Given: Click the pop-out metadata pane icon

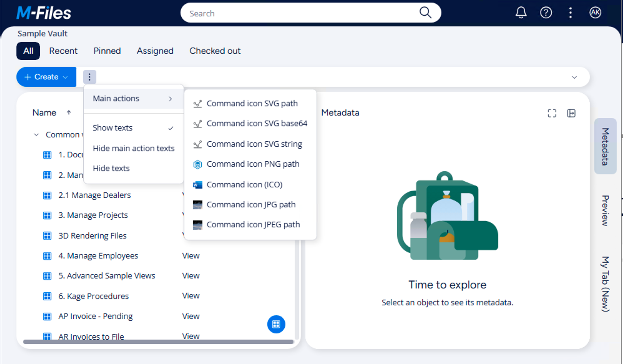Looking at the screenshot, I should tap(571, 113).
